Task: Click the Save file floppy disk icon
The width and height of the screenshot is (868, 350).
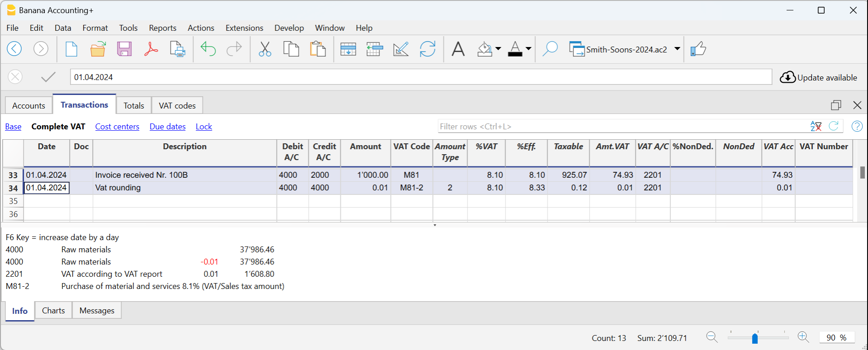Action: point(124,49)
